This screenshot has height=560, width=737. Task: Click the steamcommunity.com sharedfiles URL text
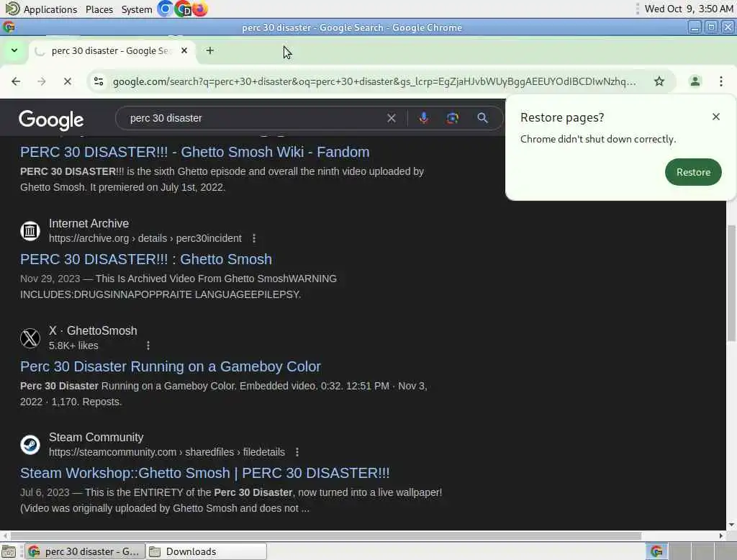click(x=167, y=452)
